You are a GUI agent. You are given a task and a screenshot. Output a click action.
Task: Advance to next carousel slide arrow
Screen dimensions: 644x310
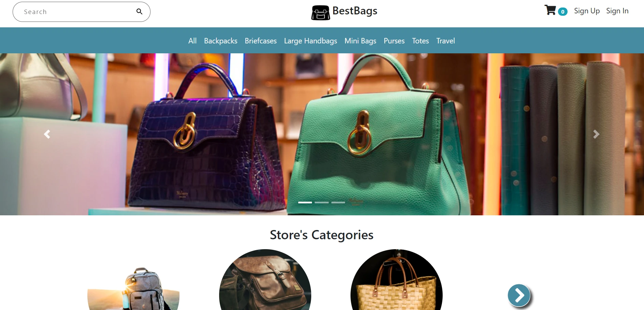(x=596, y=134)
